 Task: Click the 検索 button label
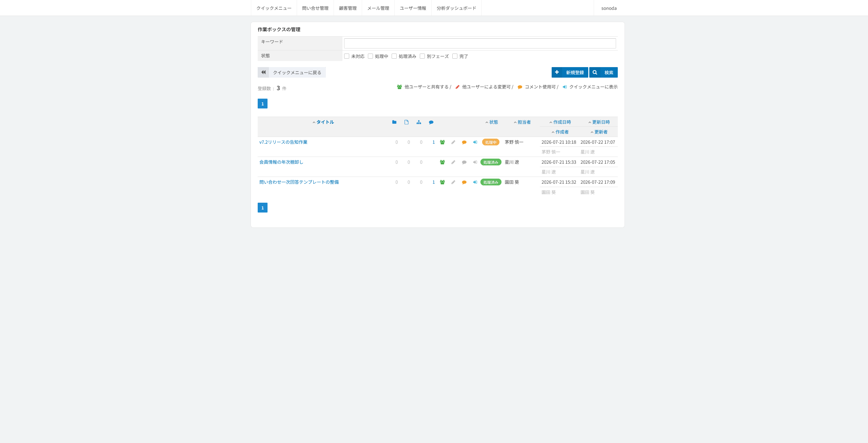click(609, 73)
